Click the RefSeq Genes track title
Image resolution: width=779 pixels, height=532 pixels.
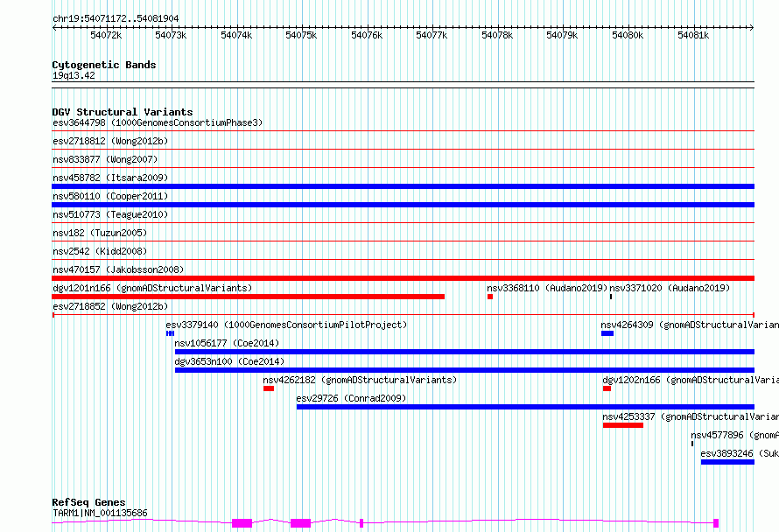click(x=88, y=502)
